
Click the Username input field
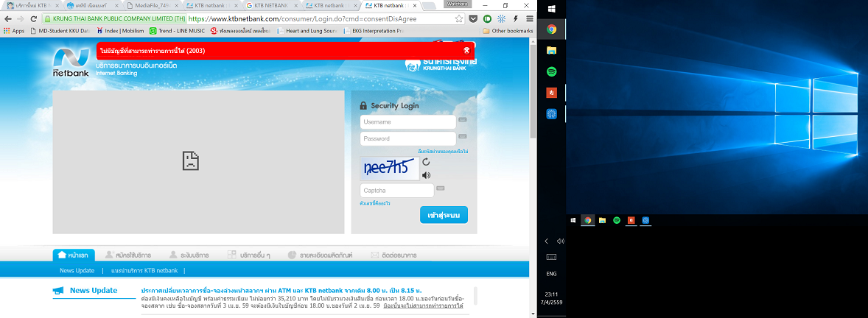click(x=408, y=121)
